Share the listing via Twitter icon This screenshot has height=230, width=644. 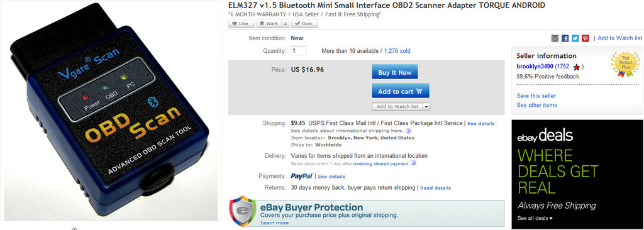(x=575, y=38)
